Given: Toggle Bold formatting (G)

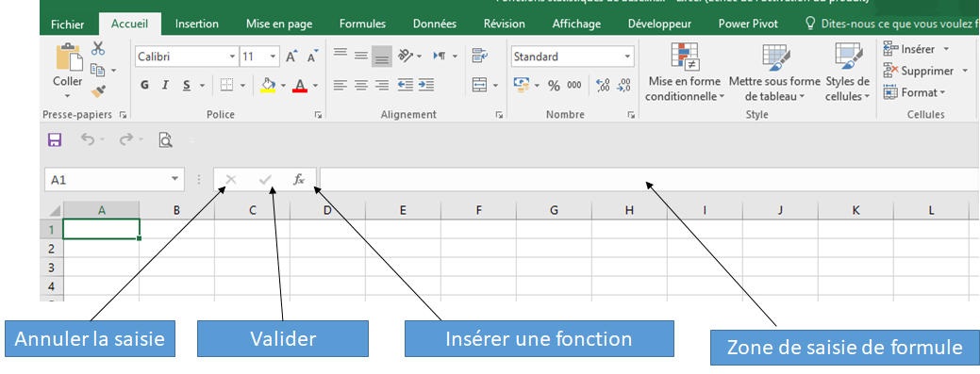Looking at the screenshot, I should coord(144,86).
